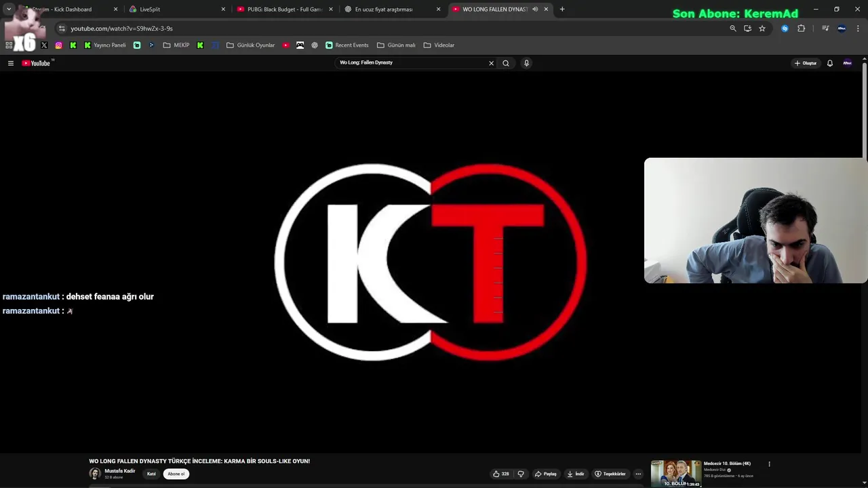The image size is (868, 488).
Task: Open Mustafa Kadir channel name link
Action: (120, 471)
